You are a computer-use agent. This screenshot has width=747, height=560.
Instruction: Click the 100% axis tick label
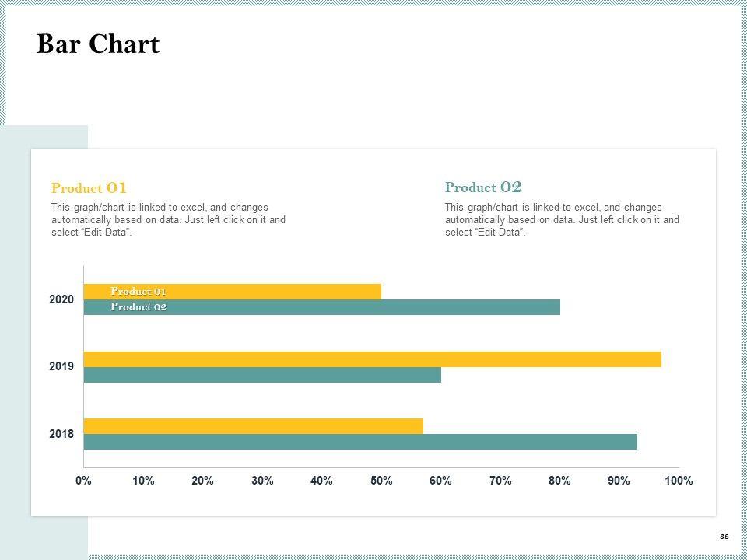point(679,481)
